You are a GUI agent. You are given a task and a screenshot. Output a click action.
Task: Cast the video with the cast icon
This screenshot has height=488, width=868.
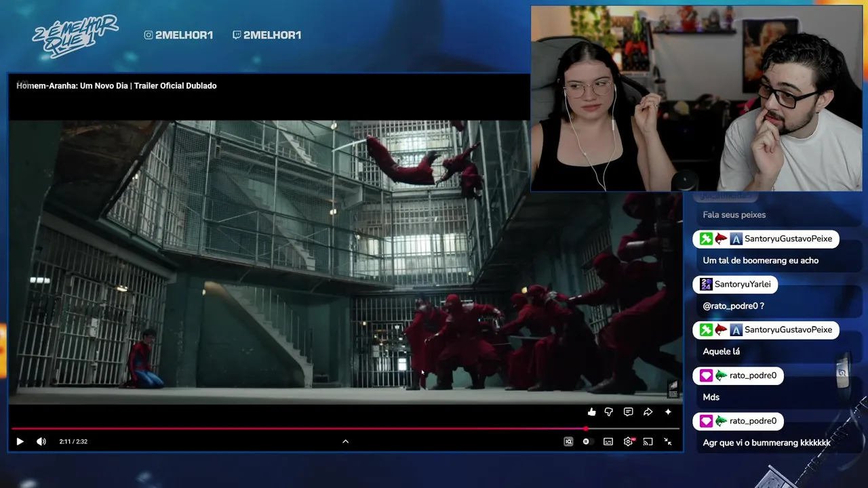coord(648,441)
